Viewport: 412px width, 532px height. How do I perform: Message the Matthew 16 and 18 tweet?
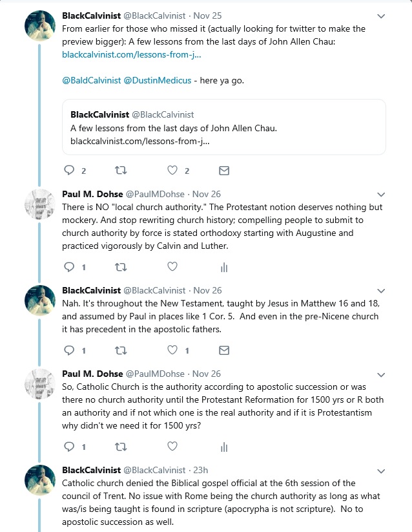[x=224, y=350]
